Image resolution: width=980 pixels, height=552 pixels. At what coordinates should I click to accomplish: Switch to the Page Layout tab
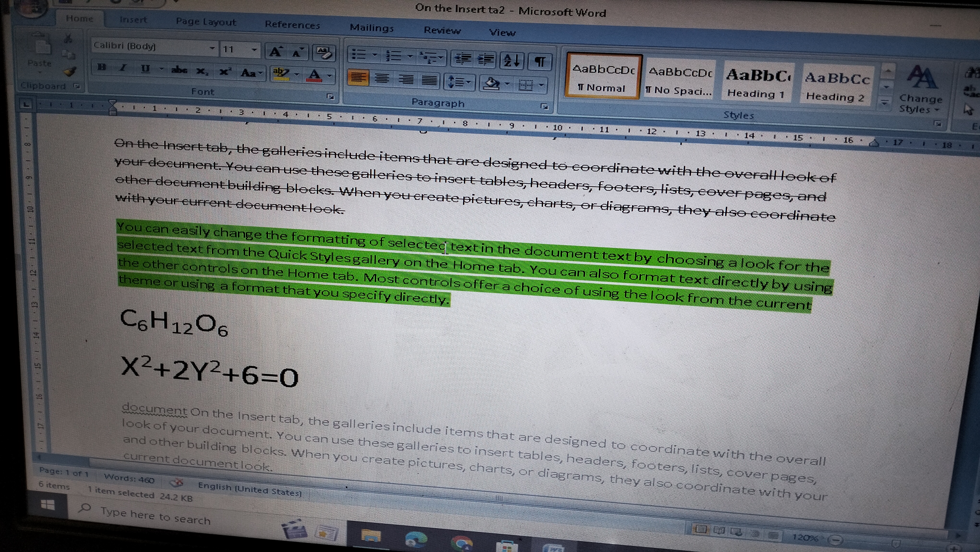206,22
